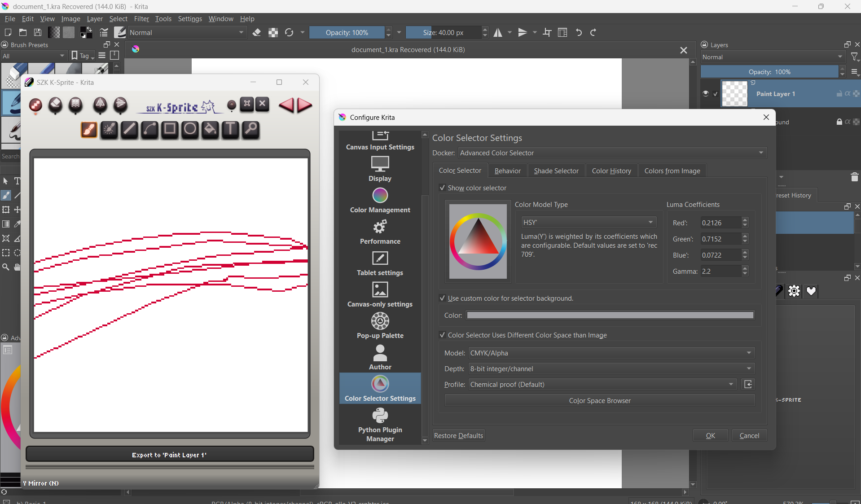This screenshot has width=861, height=504.
Task: Open Performance settings in Configure Krita
Action: pyautogui.click(x=380, y=232)
